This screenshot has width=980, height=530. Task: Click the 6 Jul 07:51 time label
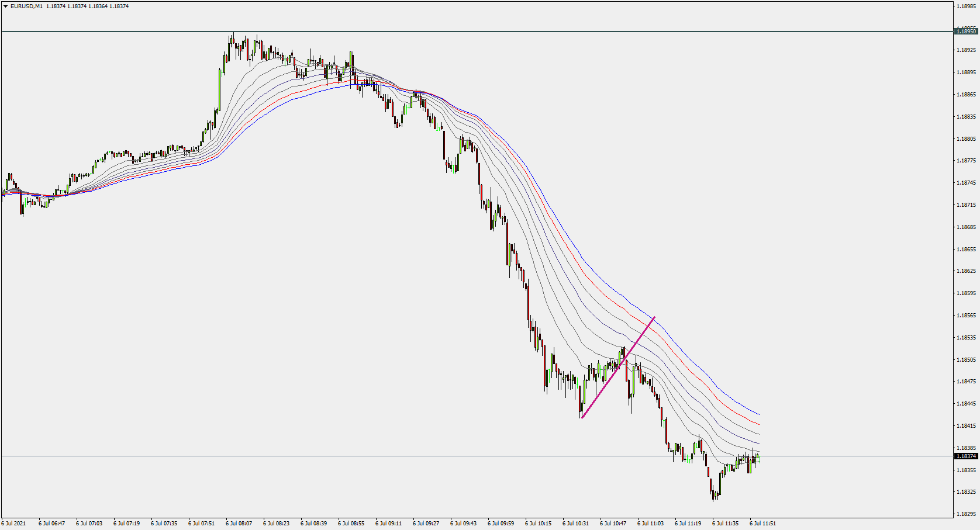(201, 524)
